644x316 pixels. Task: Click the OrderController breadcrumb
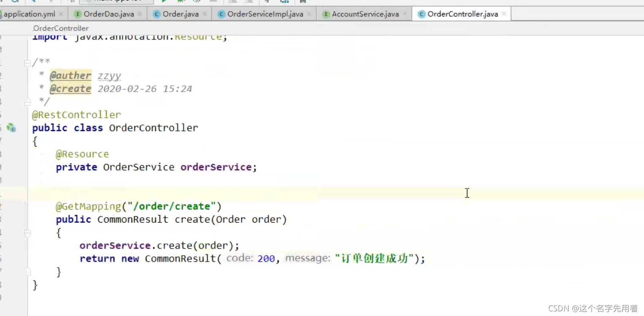(x=61, y=28)
